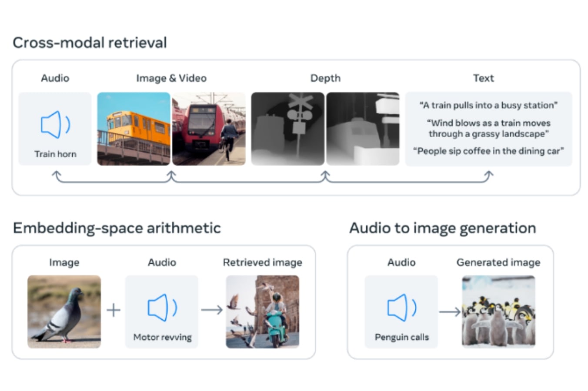Click the Motor revving speaker icon

(x=162, y=308)
